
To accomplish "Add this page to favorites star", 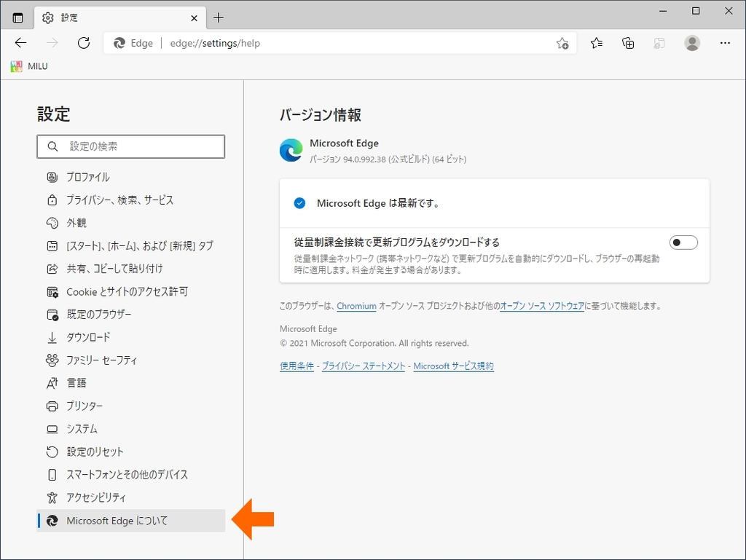I will 562,43.
